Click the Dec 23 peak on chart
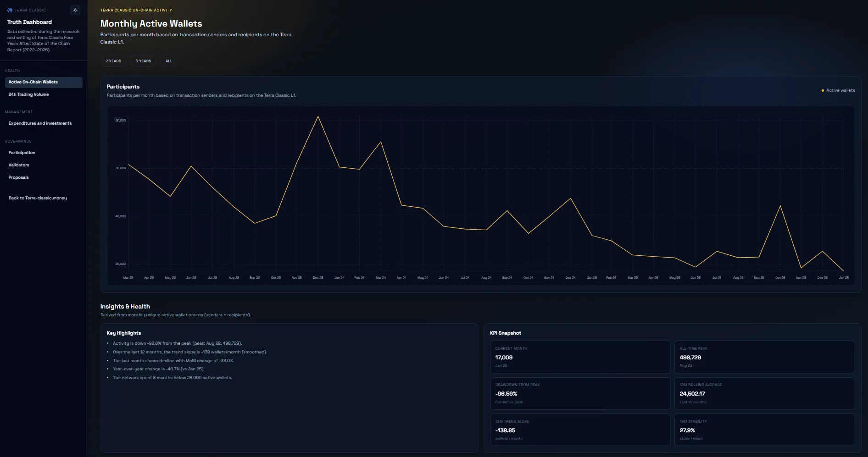 click(x=318, y=116)
